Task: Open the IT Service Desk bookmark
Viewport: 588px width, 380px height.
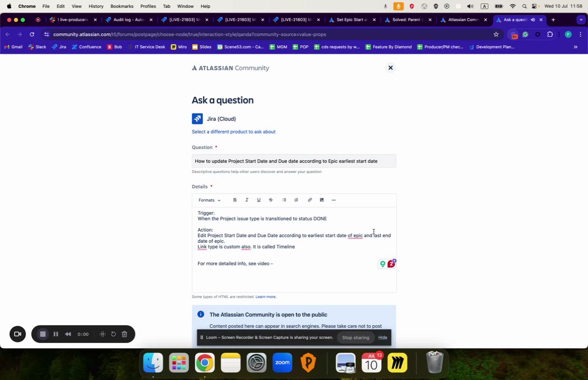Action: (x=147, y=47)
